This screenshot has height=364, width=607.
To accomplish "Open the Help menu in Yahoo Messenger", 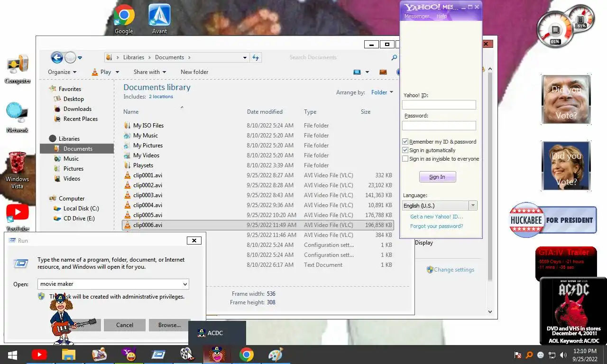I will (x=441, y=16).
